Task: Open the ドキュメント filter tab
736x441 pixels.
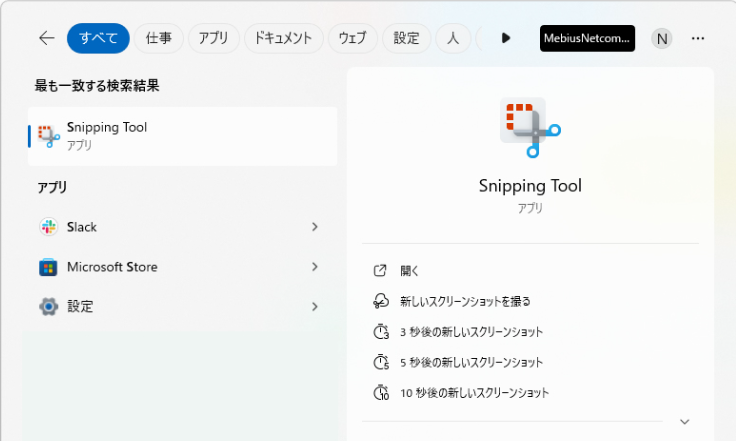Action: [283, 38]
